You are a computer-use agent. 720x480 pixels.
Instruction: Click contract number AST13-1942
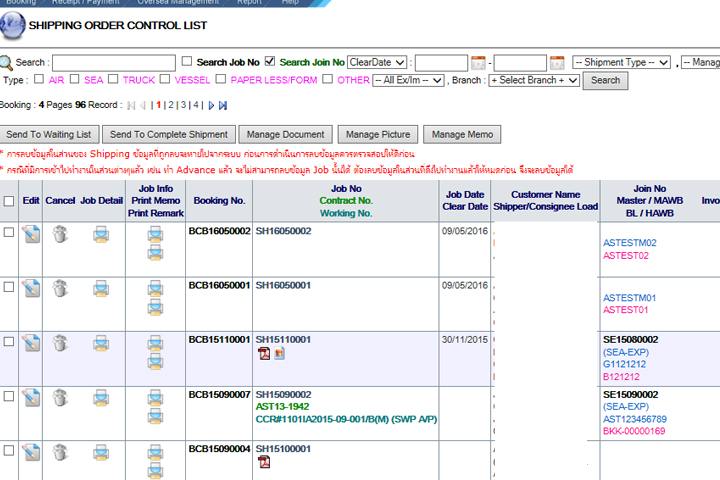point(282,407)
